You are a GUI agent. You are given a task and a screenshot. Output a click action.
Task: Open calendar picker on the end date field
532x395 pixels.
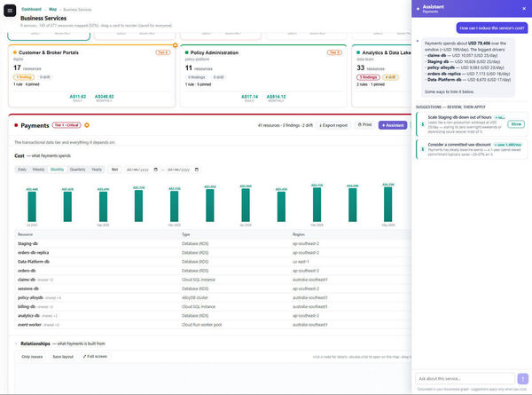click(x=197, y=170)
